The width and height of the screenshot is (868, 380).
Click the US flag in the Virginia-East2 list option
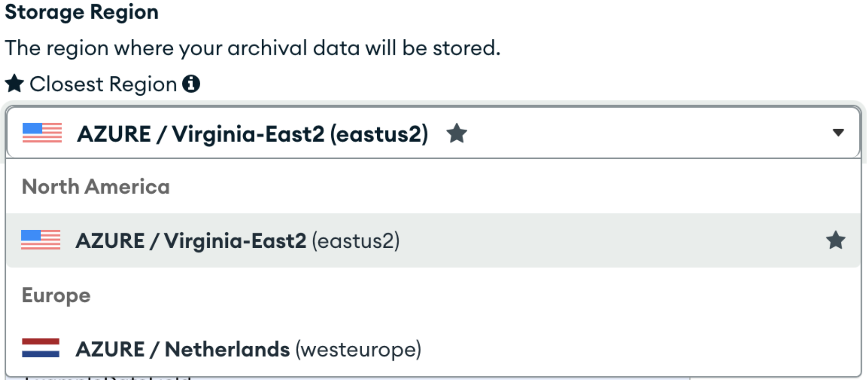click(x=41, y=240)
